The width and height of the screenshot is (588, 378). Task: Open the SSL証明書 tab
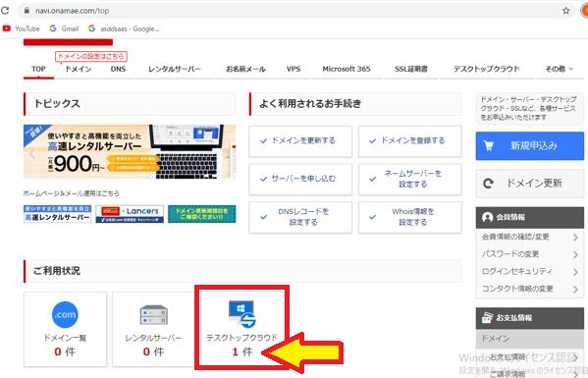coord(411,69)
